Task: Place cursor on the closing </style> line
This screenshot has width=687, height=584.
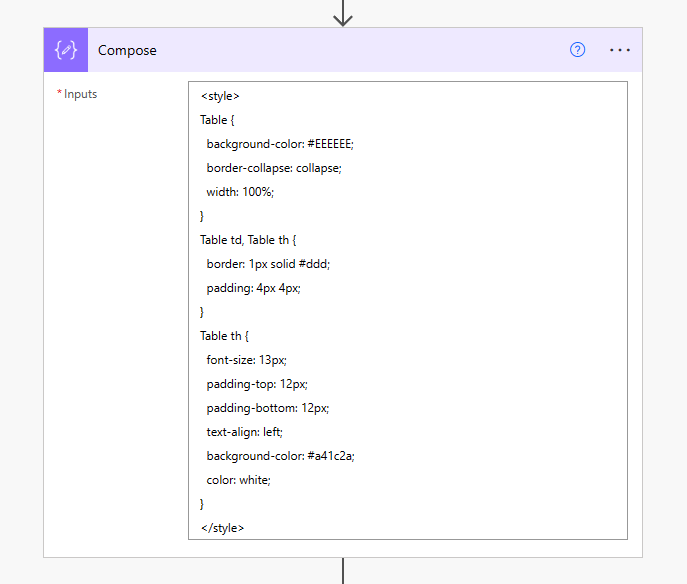Action: 222,528
